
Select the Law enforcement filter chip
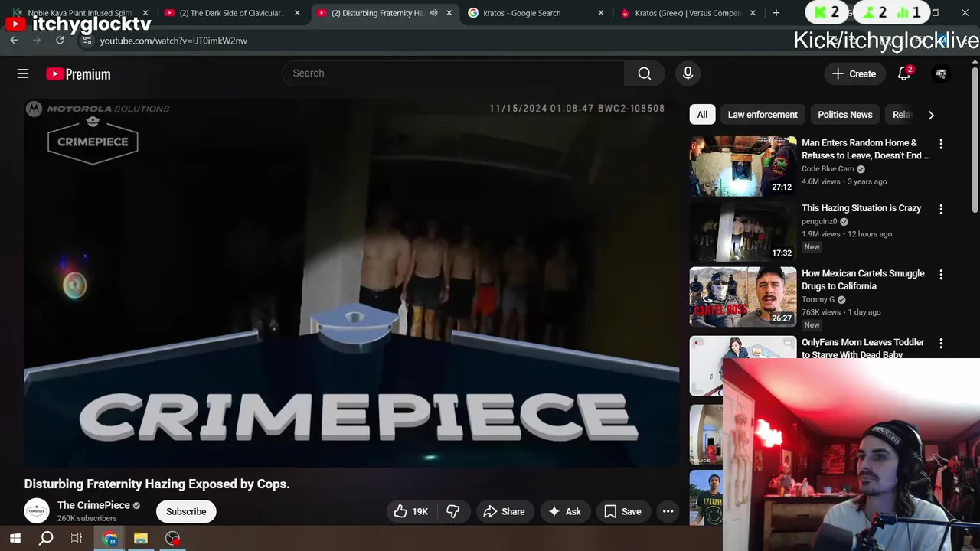coord(763,115)
